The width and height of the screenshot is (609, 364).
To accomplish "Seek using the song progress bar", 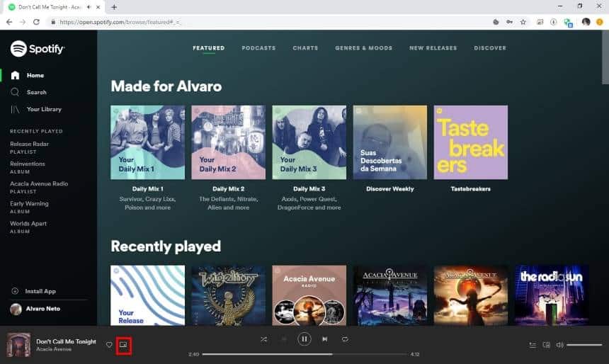I will 306,354.
